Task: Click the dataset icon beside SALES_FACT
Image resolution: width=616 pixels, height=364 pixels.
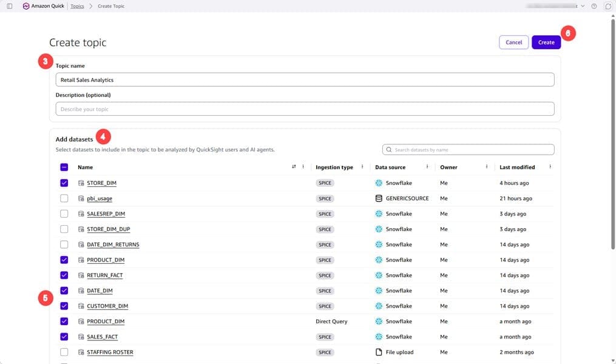Action: click(81, 337)
